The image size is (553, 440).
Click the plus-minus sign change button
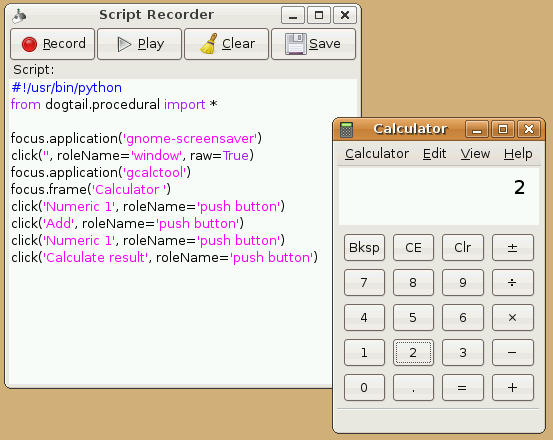point(513,248)
